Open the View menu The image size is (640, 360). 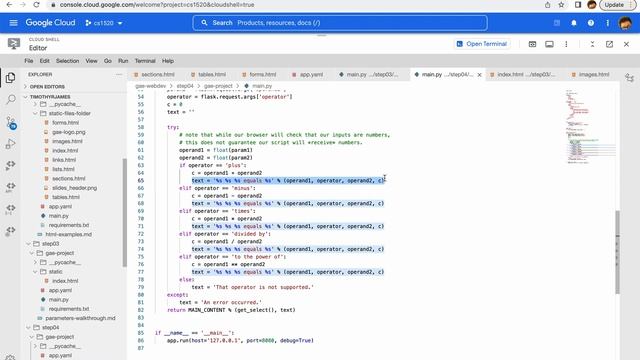(x=91, y=61)
